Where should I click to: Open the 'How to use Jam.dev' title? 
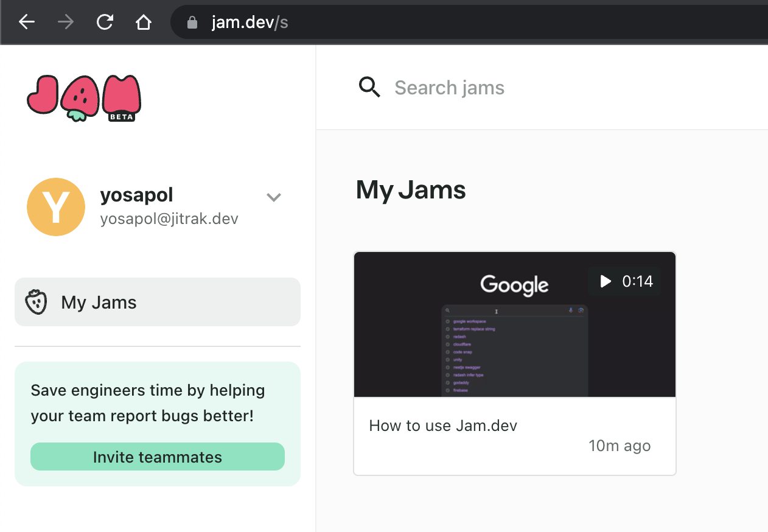[x=443, y=425]
